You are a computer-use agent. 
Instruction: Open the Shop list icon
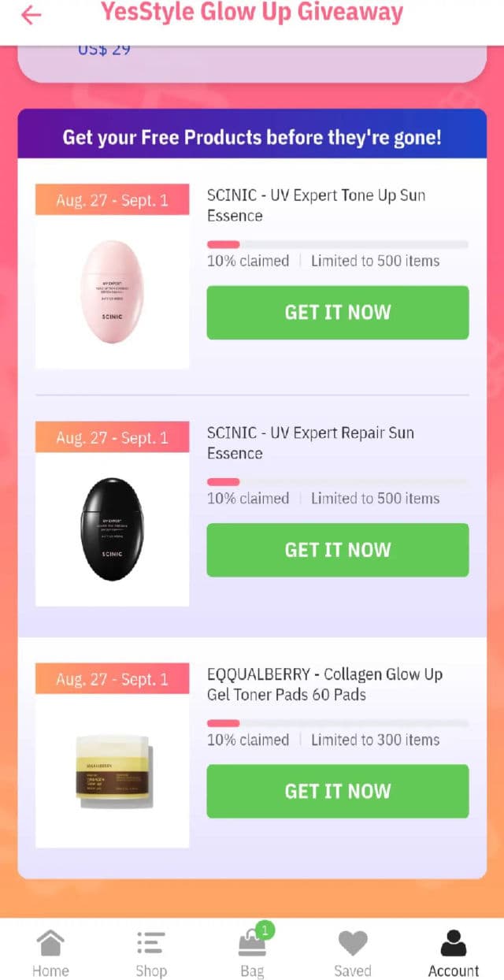[x=150, y=942]
